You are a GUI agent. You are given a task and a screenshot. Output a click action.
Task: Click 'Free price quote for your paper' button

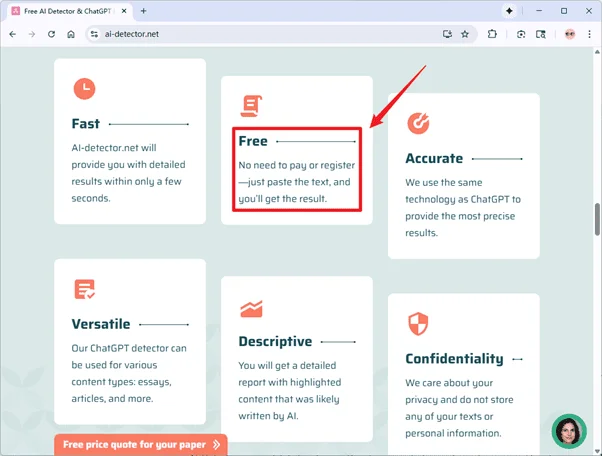coord(141,444)
